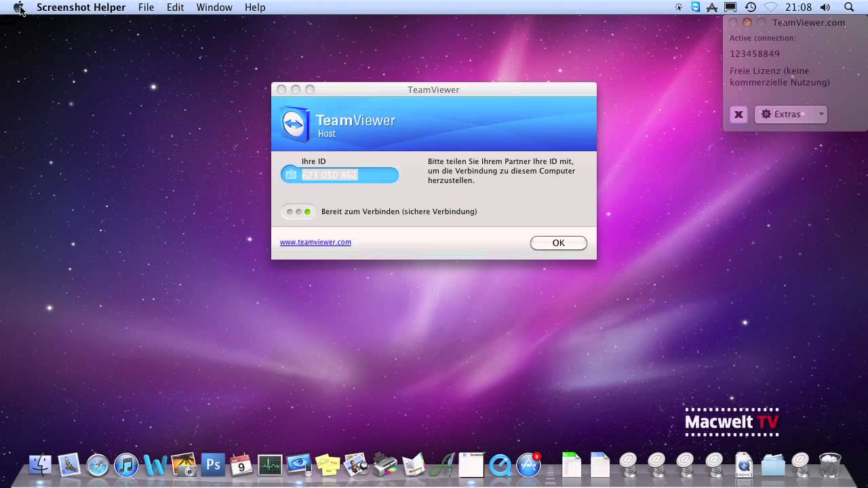Select the active connection ID 123458849

tap(755, 54)
